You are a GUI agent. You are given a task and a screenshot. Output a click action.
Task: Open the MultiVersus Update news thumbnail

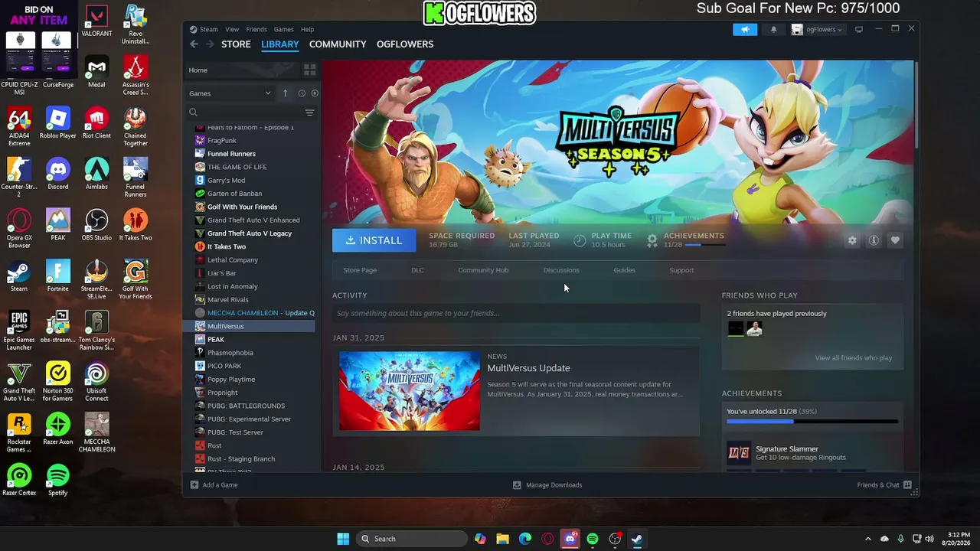coord(410,391)
